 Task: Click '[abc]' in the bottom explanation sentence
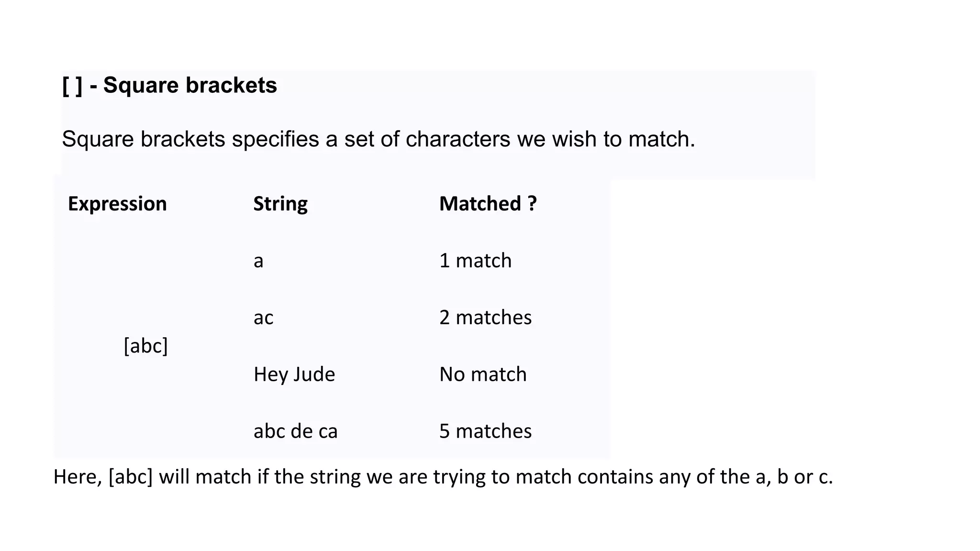131,477
